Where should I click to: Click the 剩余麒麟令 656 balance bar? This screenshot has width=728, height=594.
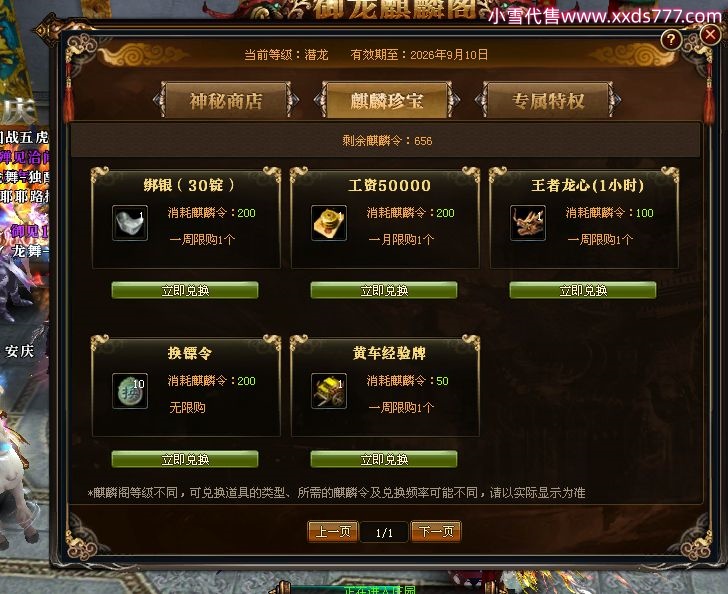click(x=385, y=140)
